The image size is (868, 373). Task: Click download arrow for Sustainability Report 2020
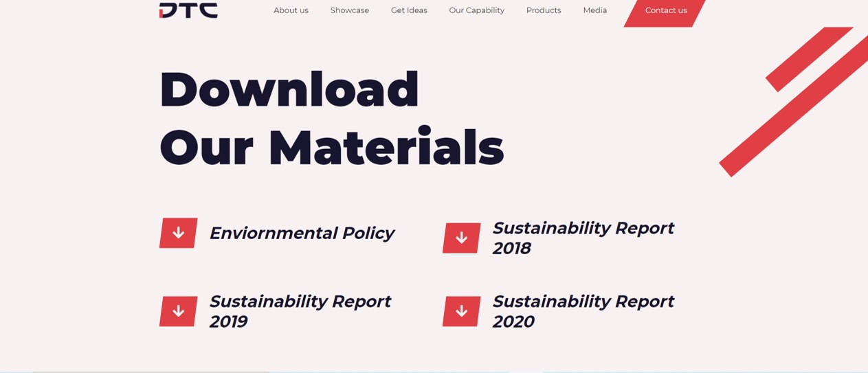coord(462,311)
